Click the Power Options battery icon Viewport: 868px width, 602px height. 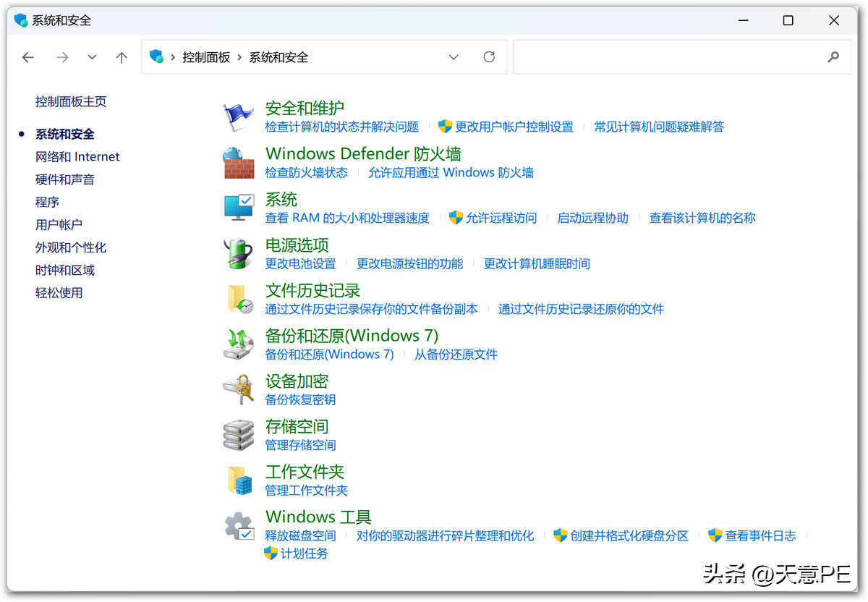238,253
